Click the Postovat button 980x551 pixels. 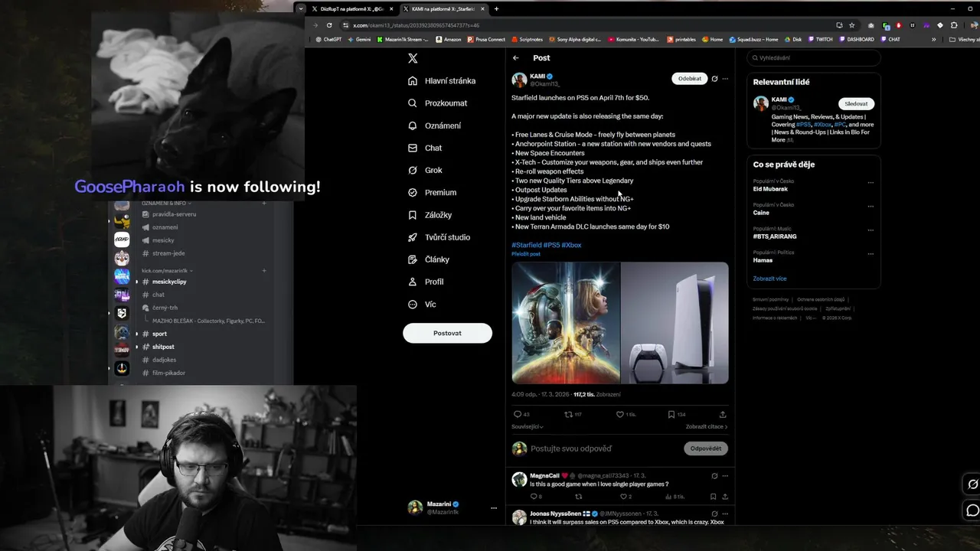tap(447, 333)
